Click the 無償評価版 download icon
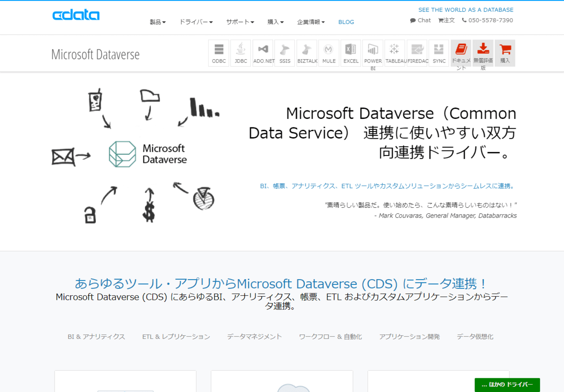The height and width of the screenshot is (392, 564). [x=483, y=53]
